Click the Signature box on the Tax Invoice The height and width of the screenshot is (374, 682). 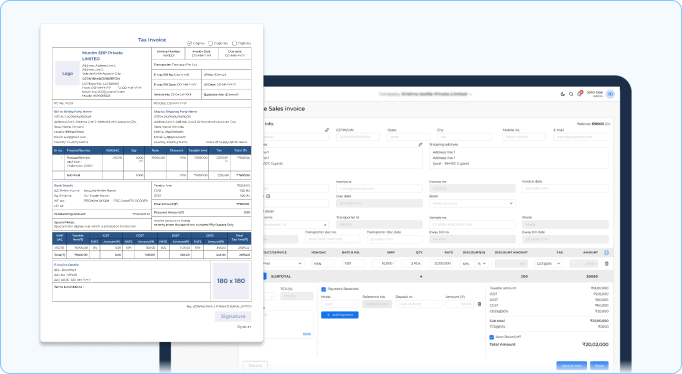(x=233, y=316)
